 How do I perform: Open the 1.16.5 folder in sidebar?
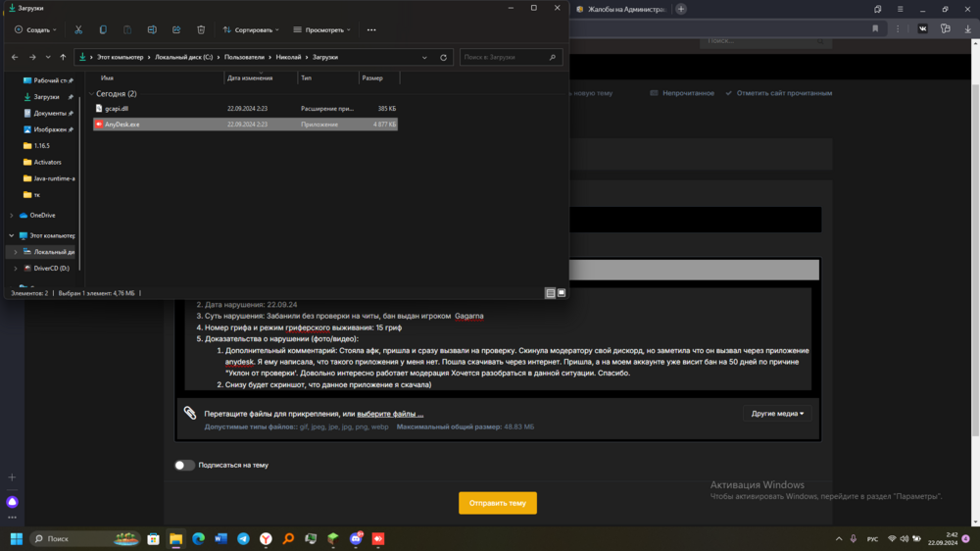pyautogui.click(x=41, y=146)
